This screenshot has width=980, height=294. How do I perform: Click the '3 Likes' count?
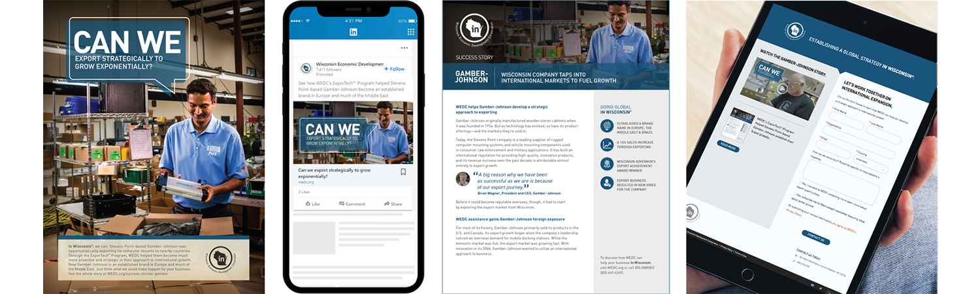[304, 192]
